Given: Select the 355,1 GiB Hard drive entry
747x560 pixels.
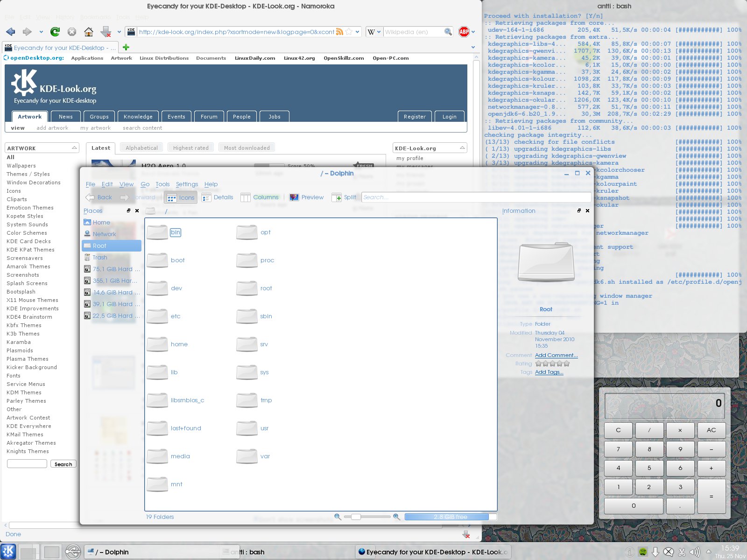Looking at the screenshot, I should pos(112,281).
